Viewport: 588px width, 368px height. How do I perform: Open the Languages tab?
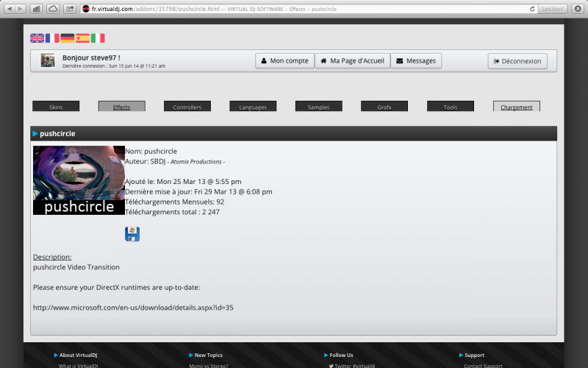coord(253,106)
